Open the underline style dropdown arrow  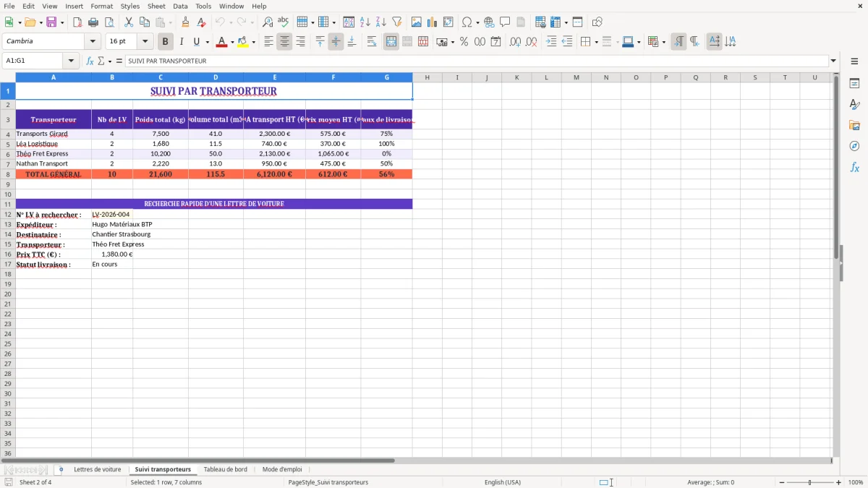207,42
